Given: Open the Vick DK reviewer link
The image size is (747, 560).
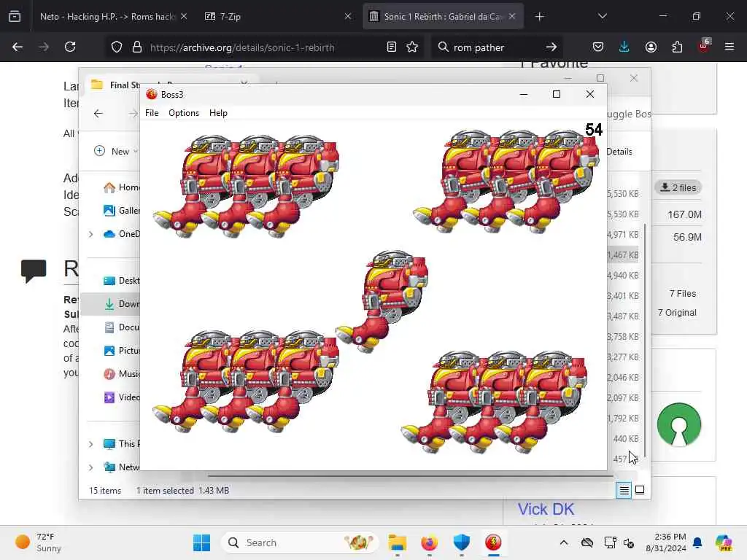Looking at the screenshot, I should [x=546, y=509].
